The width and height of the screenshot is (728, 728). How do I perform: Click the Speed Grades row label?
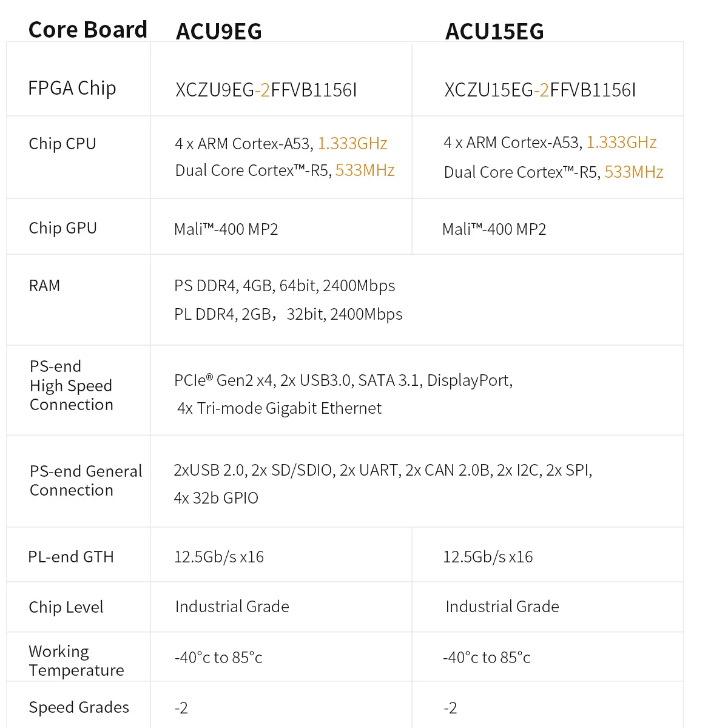[79, 707]
